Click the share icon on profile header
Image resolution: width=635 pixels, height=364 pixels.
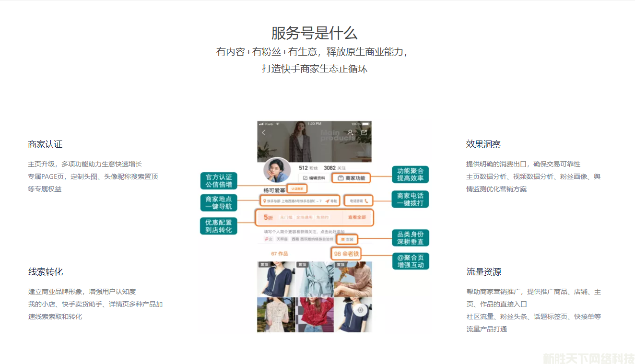pyautogui.click(x=364, y=132)
